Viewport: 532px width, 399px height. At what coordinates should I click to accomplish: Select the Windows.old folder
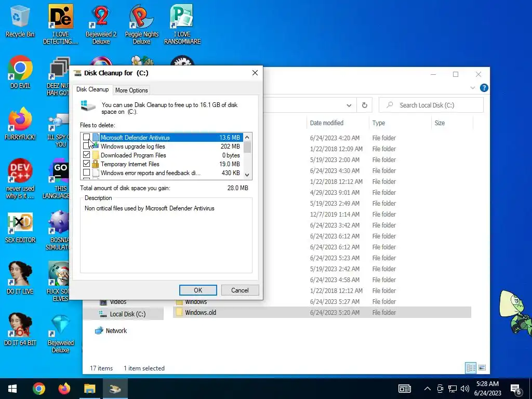tap(322, 312)
